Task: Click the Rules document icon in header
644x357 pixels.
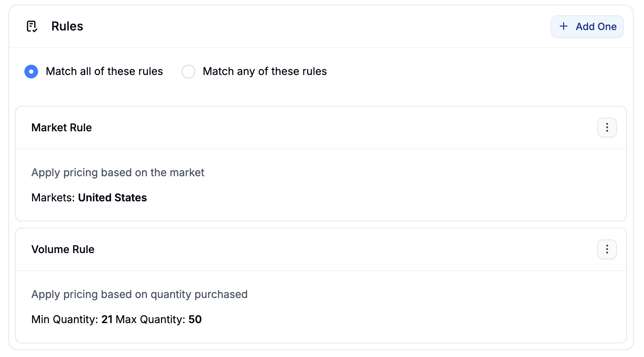Action: click(x=32, y=26)
